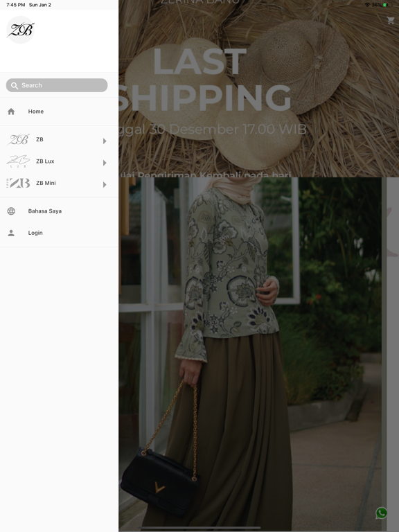Click the Wi-Fi status icon
The width and height of the screenshot is (399, 532).
367,5
